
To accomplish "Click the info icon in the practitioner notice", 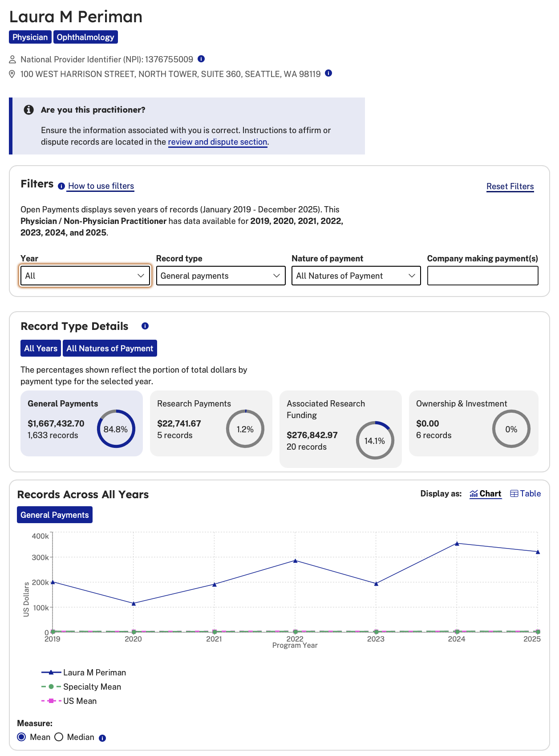I will (29, 110).
